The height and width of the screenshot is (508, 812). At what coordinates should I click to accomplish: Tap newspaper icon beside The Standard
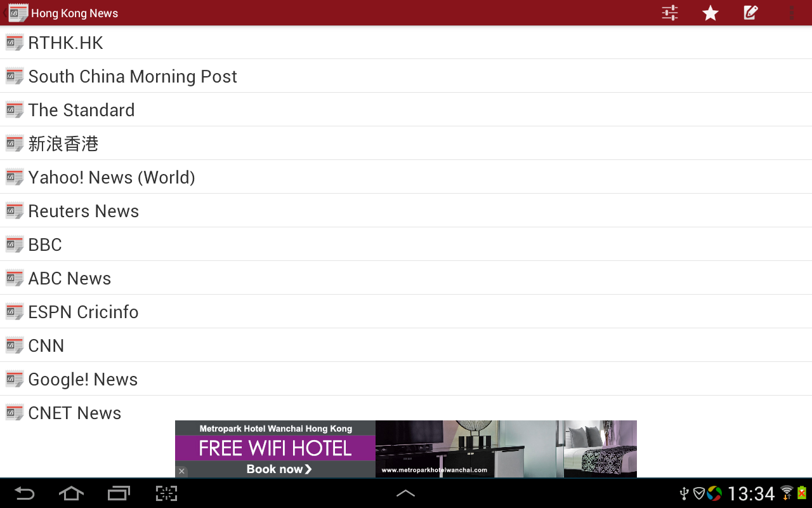(15, 110)
